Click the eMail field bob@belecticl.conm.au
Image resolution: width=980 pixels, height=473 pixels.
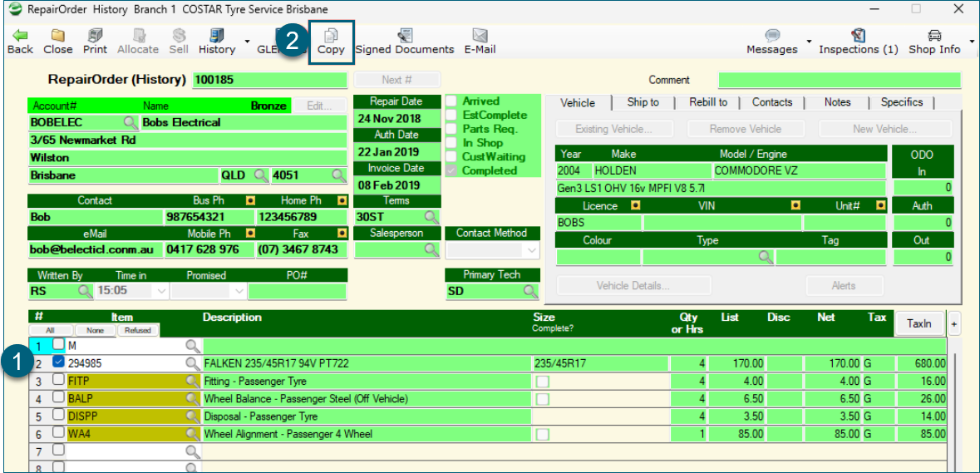tap(95, 249)
